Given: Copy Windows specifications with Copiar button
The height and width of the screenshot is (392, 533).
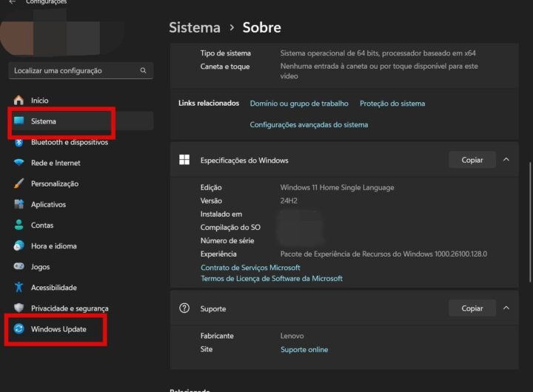Looking at the screenshot, I should coord(472,160).
